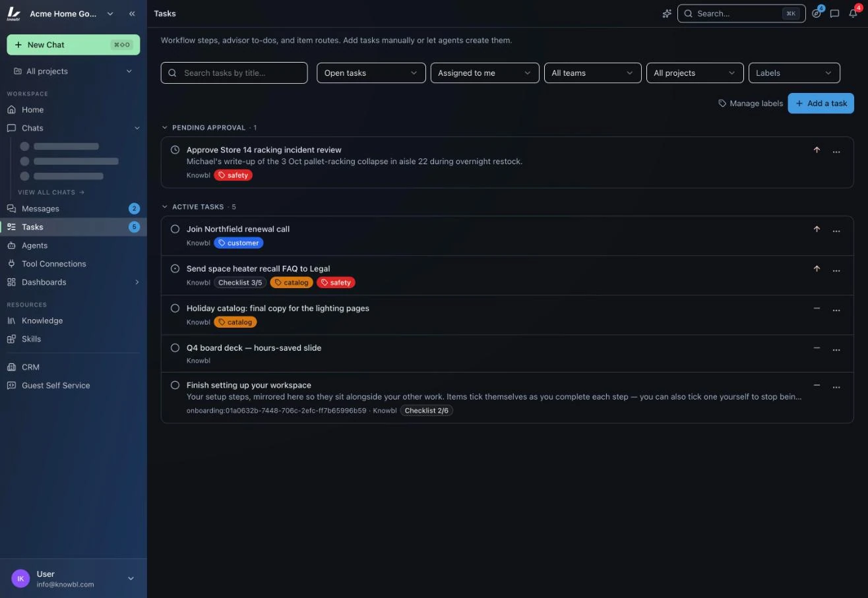Open the All teams filter dropdown

tap(593, 73)
